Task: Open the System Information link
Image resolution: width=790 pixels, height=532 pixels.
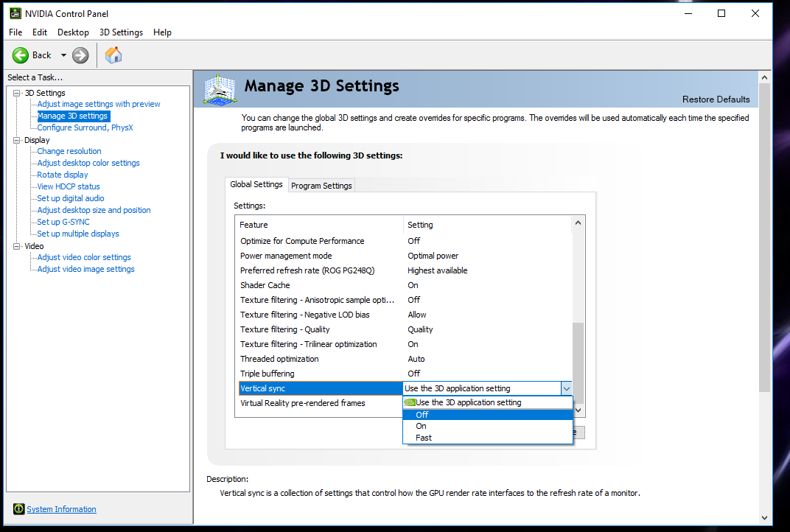Action: (x=61, y=509)
